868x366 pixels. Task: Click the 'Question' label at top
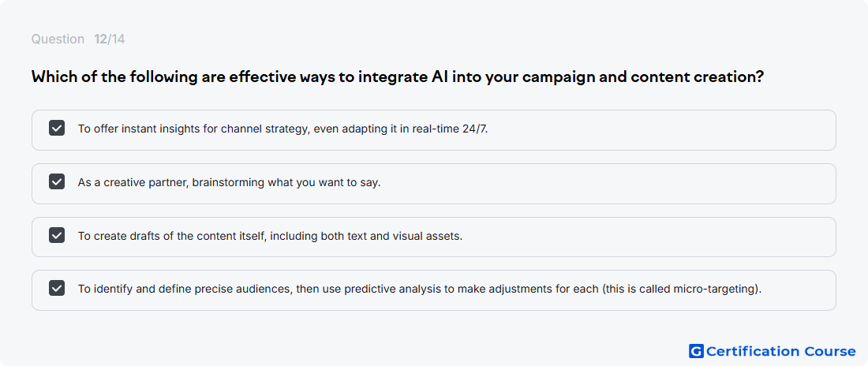[58, 39]
